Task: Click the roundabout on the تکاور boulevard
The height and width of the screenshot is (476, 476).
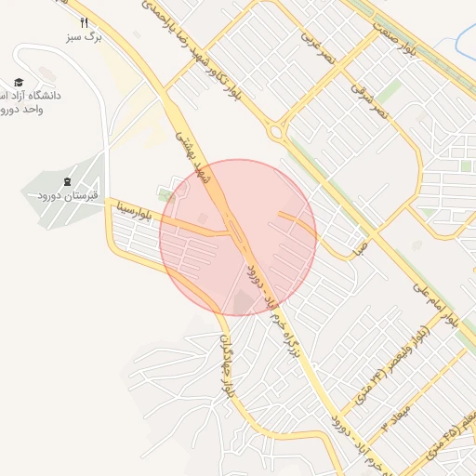Action: 275,132
